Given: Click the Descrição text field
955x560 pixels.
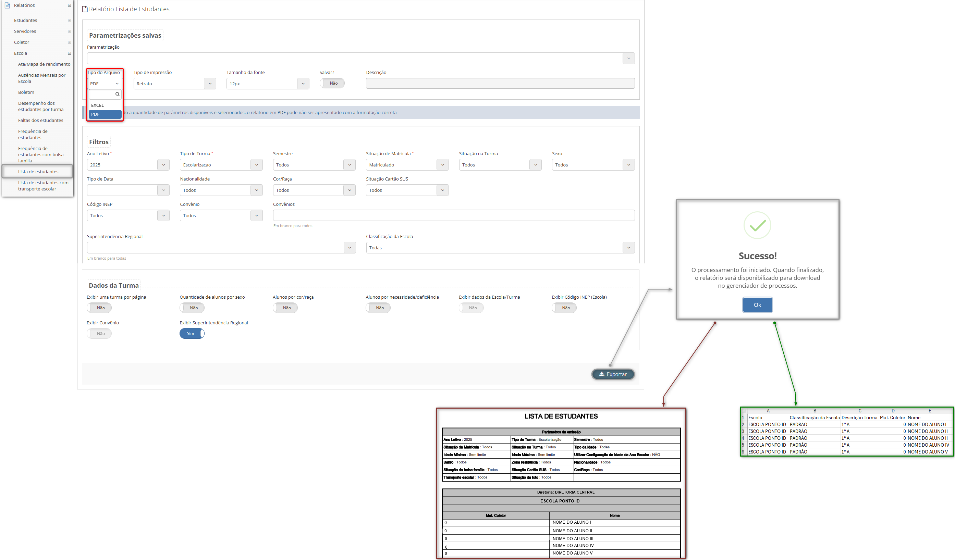Looking at the screenshot, I should click(x=500, y=83).
